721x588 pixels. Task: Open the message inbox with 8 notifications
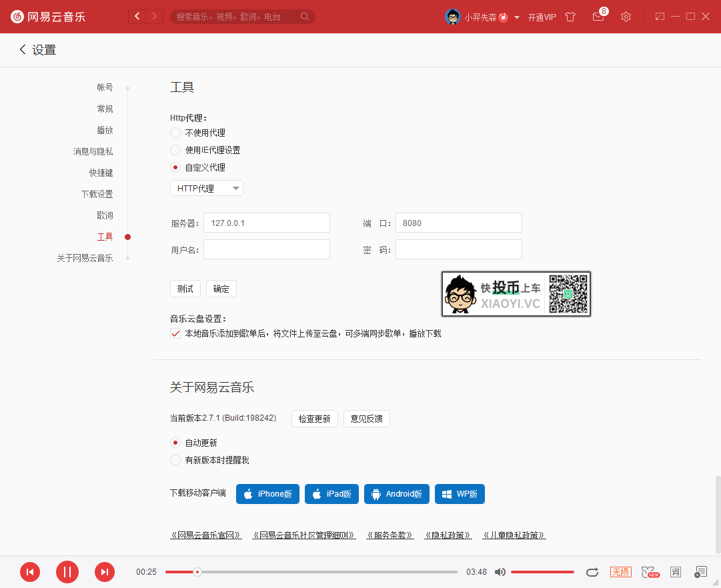(x=598, y=17)
